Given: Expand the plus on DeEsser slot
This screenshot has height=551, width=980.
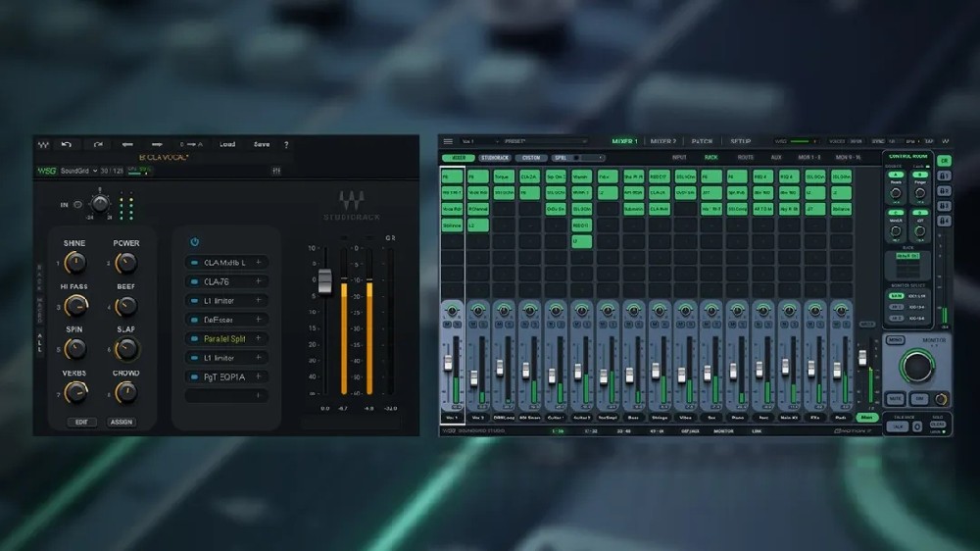Looking at the screenshot, I should click(258, 320).
